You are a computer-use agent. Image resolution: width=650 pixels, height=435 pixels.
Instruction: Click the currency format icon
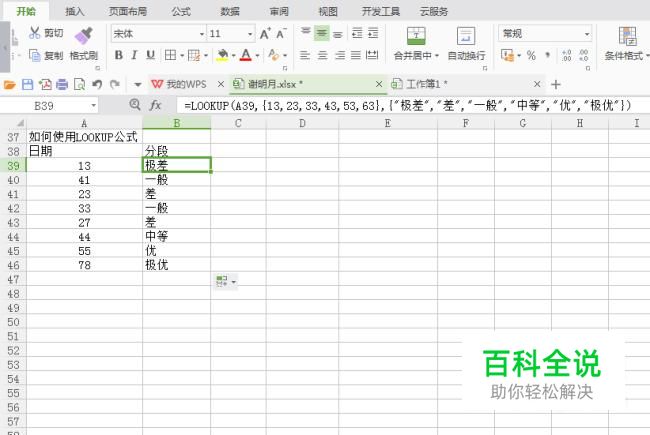point(507,55)
